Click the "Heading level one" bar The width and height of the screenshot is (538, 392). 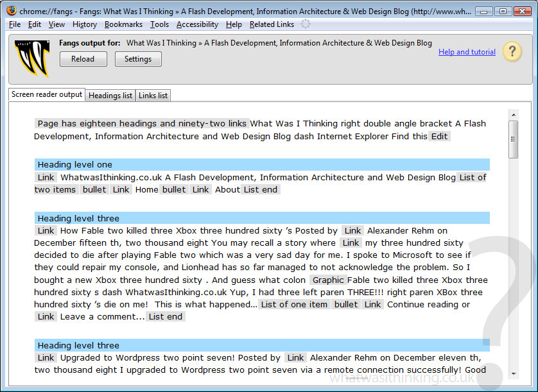pos(262,165)
